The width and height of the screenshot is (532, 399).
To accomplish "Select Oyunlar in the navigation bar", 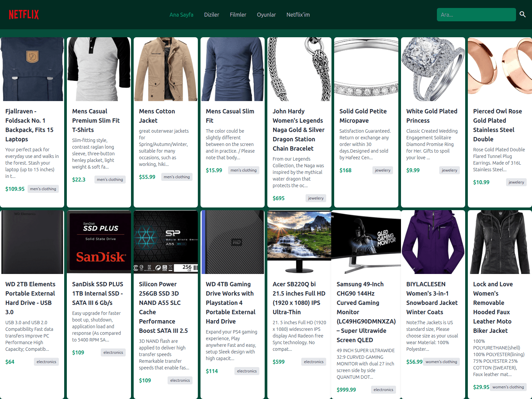I will 266,15.
